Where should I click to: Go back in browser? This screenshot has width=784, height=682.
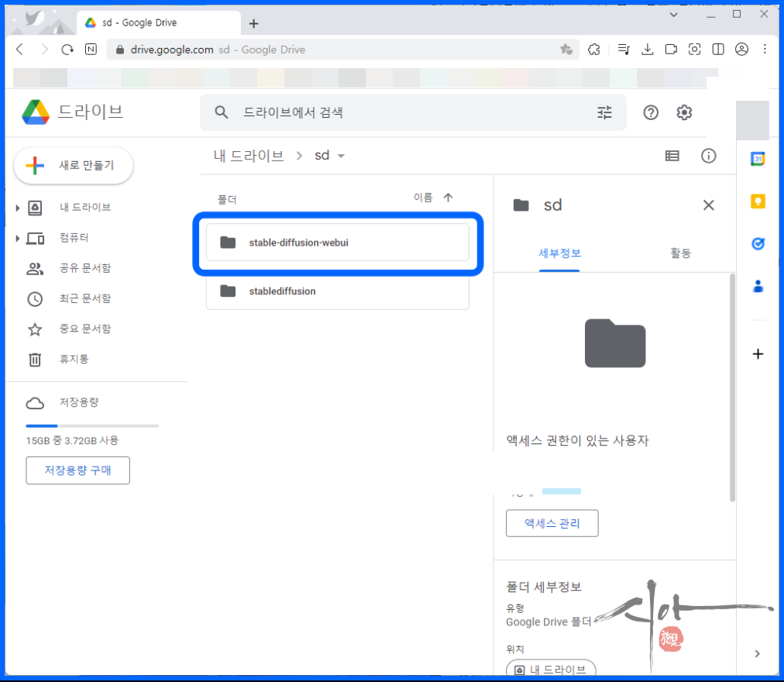coord(19,50)
